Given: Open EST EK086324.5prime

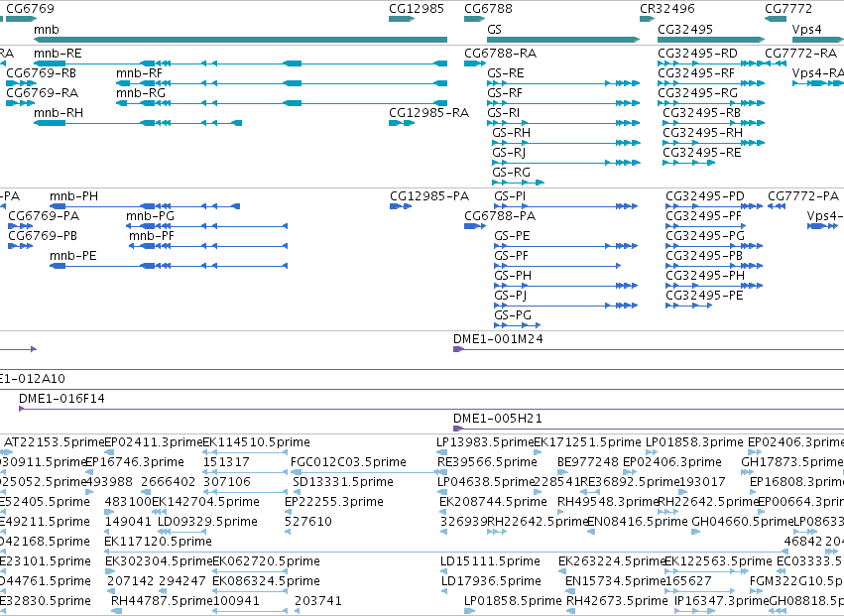Looking at the screenshot, I should pyautogui.click(x=250, y=591).
